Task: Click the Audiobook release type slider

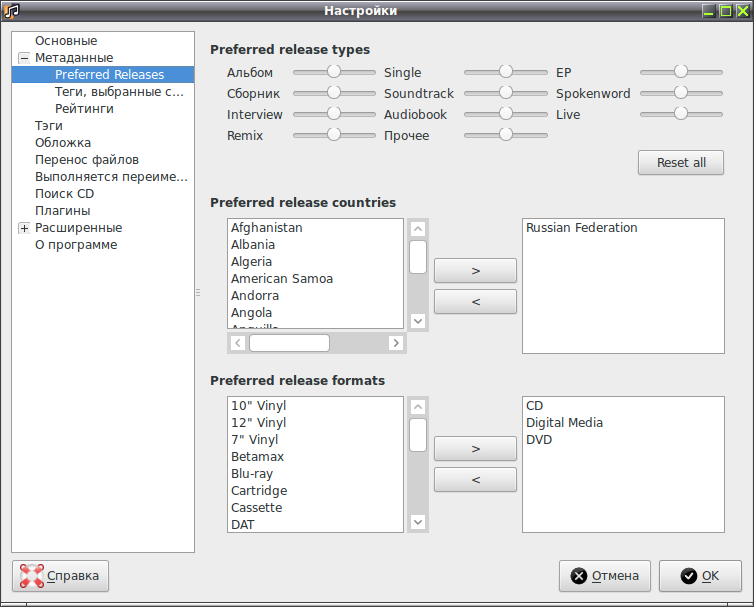Action: 506,114
